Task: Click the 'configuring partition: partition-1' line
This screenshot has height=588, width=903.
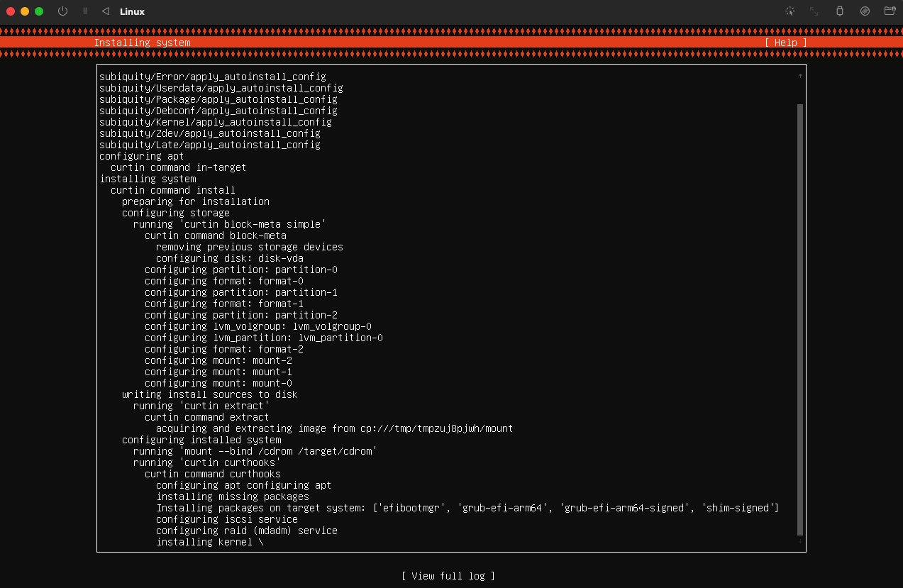Action: point(241,292)
